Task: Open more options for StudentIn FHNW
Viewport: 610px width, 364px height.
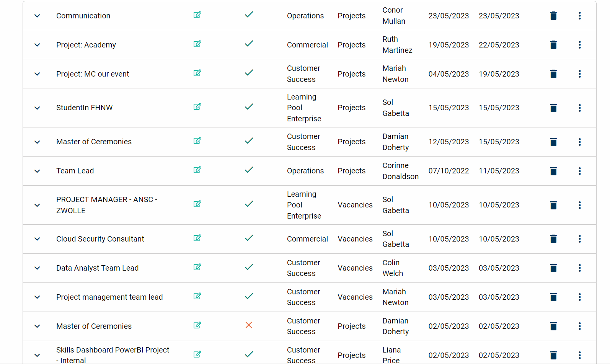Action: click(579, 108)
